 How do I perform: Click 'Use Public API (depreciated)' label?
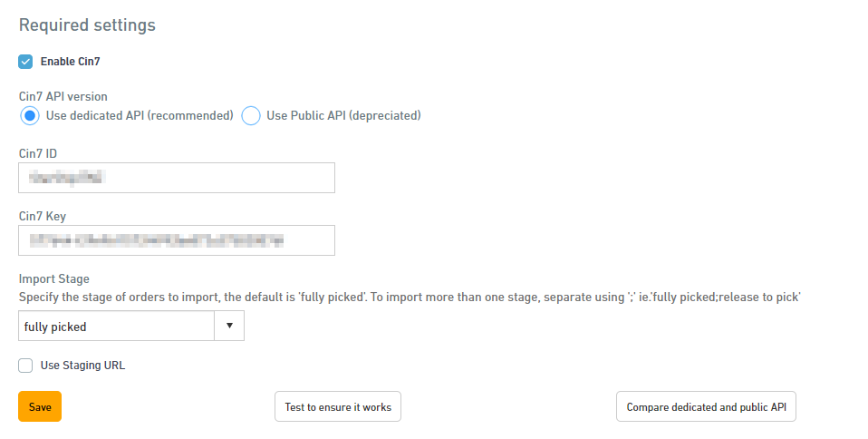343,116
